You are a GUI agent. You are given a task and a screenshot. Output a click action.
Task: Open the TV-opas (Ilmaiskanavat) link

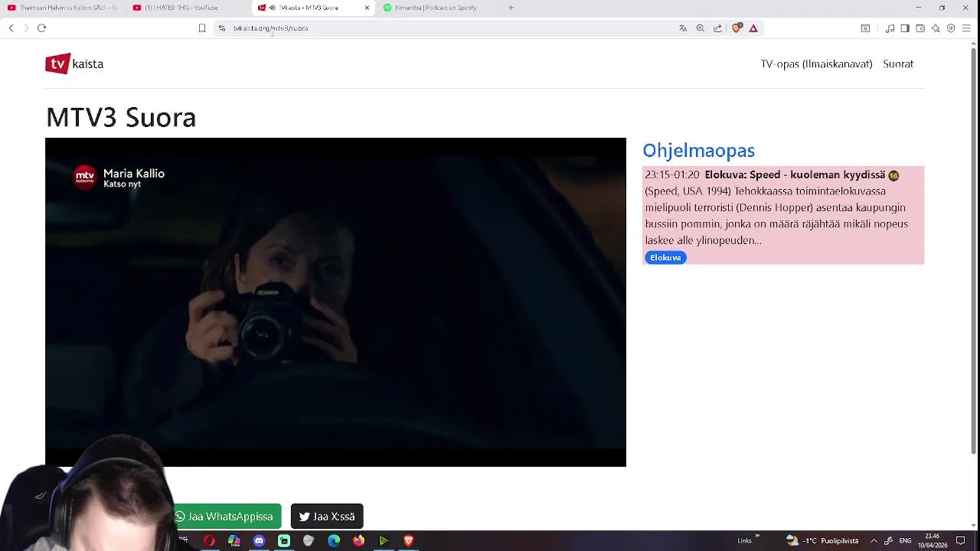(x=816, y=64)
